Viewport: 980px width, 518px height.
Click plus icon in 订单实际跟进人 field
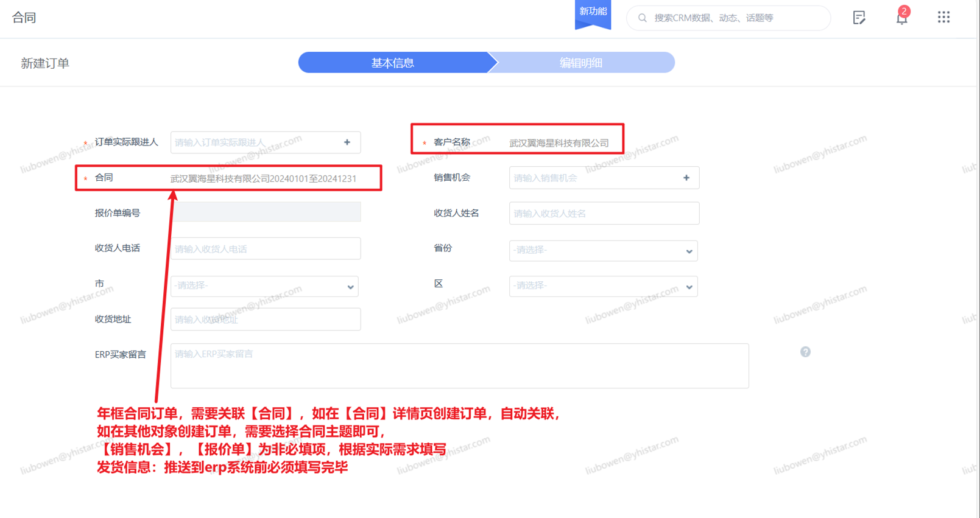[x=347, y=142]
